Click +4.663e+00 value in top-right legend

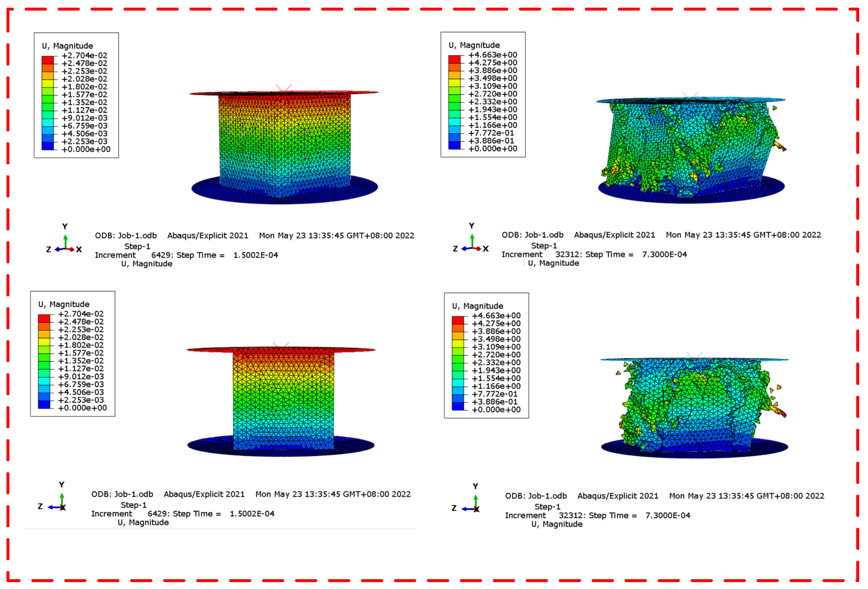coord(493,55)
